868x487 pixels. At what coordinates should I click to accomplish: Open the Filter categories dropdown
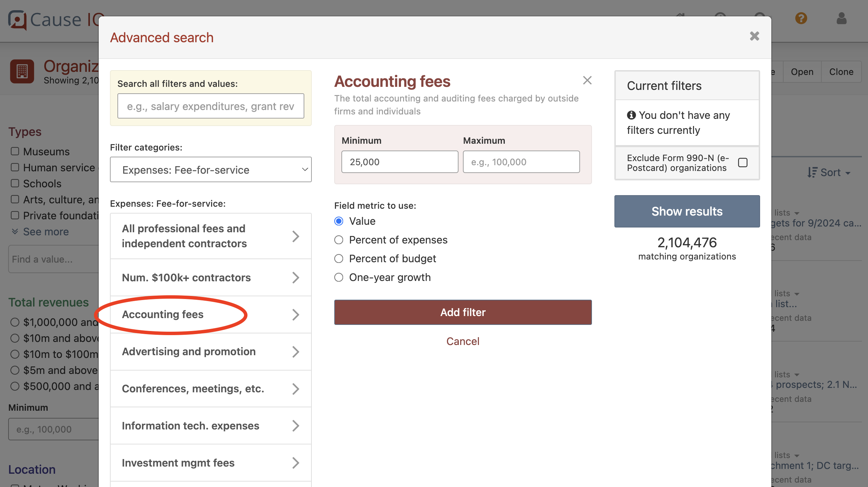point(210,169)
